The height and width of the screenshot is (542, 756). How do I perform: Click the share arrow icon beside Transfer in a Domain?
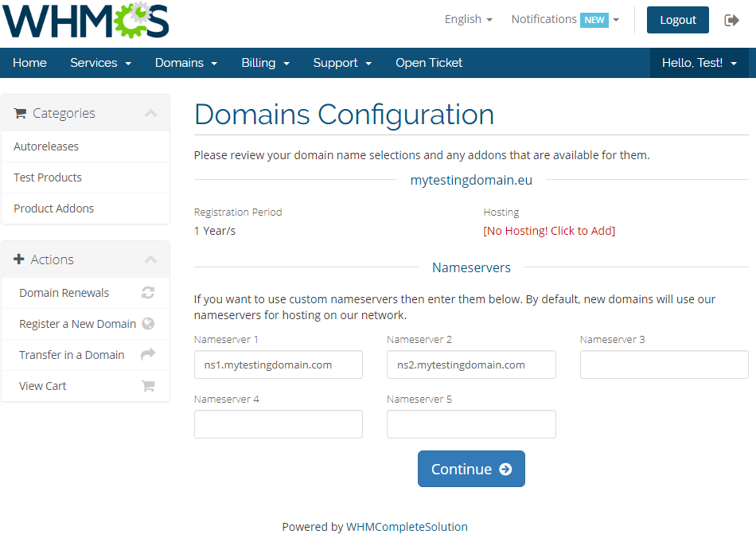click(148, 354)
